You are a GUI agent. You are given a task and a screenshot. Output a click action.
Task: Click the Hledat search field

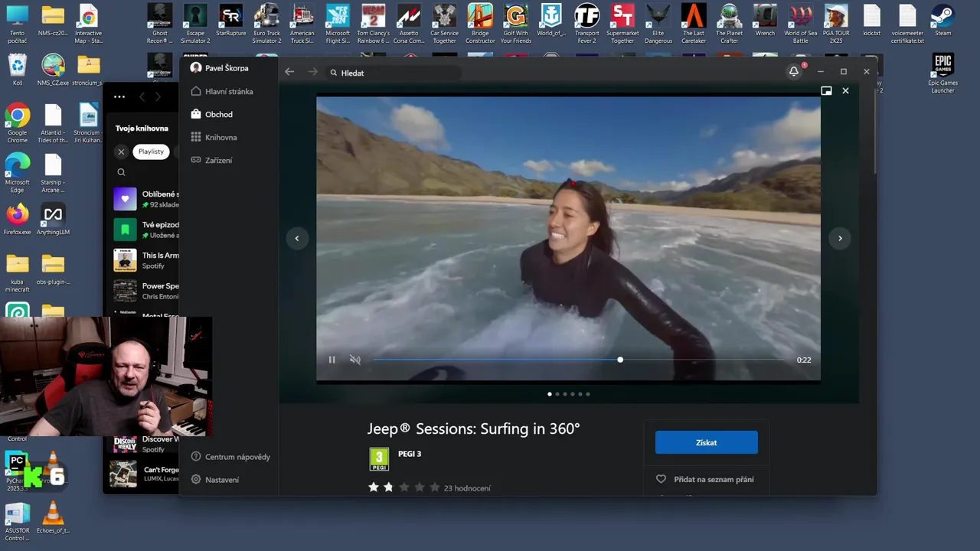coord(394,73)
